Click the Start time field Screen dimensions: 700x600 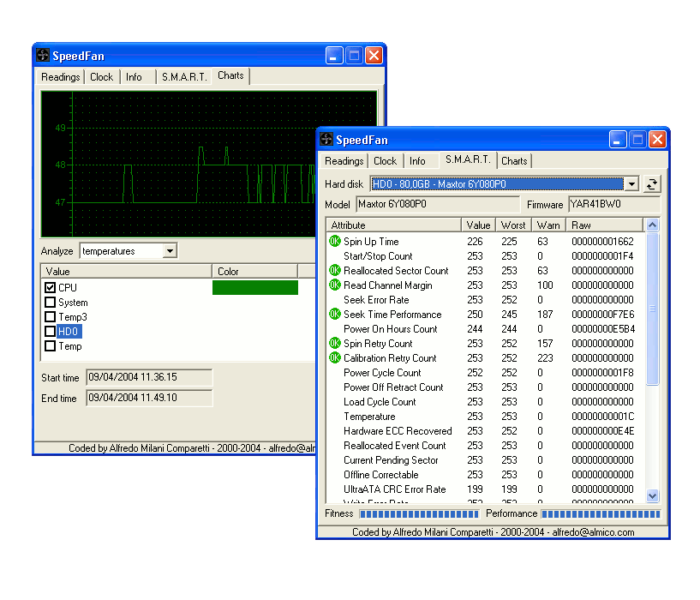[149, 377]
